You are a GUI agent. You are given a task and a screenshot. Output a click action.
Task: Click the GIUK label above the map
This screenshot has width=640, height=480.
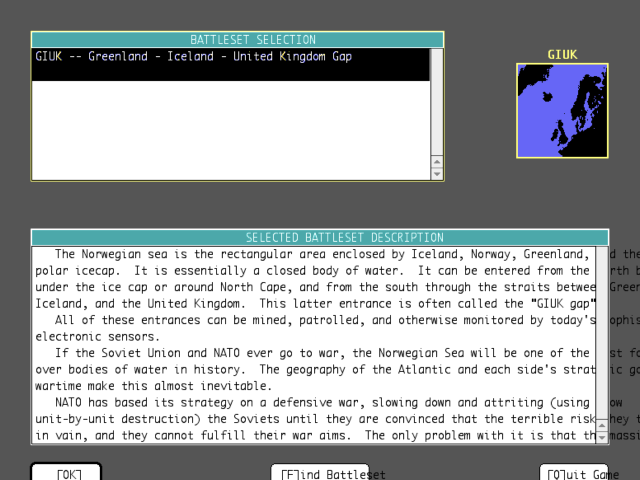[x=562, y=55]
